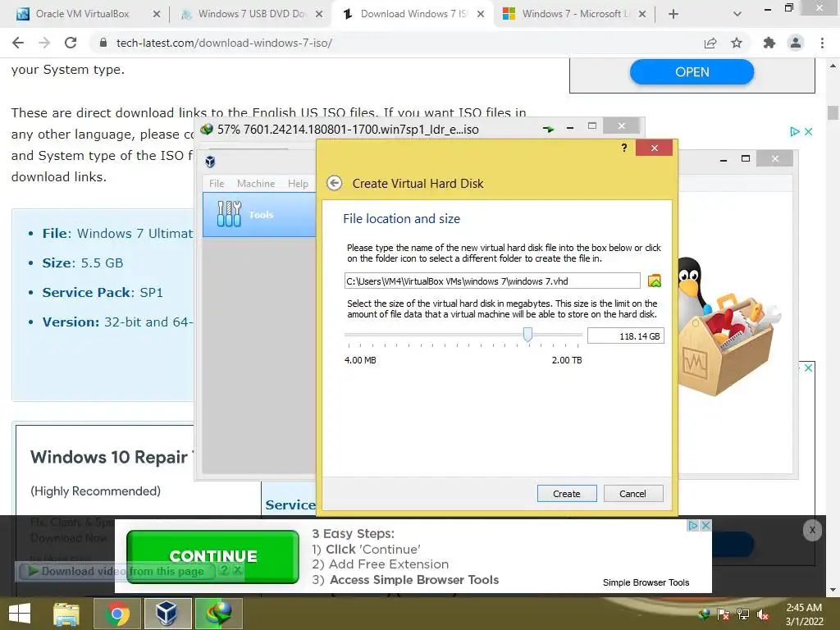Screen dimensions: 840x630
Task: Reload the tech-latest page
Action: point(71,43)
